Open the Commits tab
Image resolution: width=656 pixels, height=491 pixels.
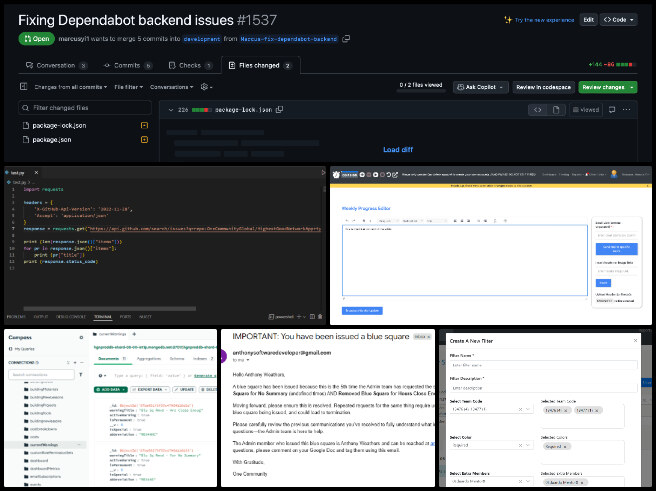pos(127,65)
